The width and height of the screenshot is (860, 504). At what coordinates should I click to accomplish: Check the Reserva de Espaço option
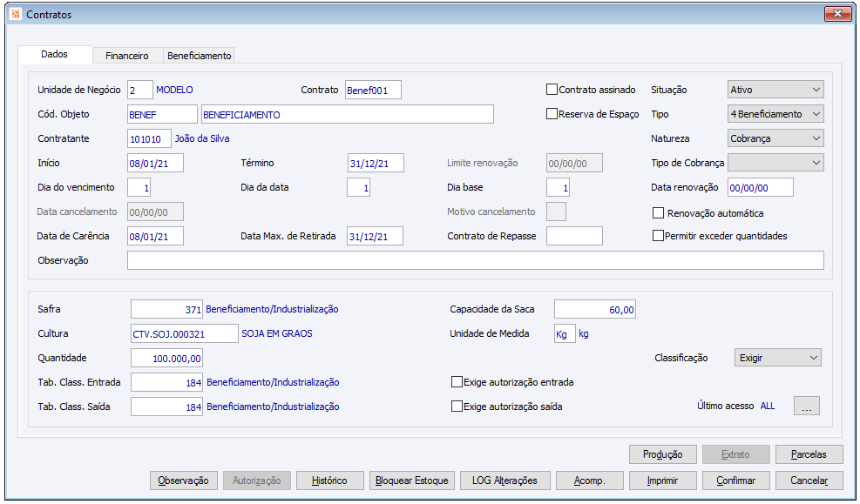click(x=552, y=114)
